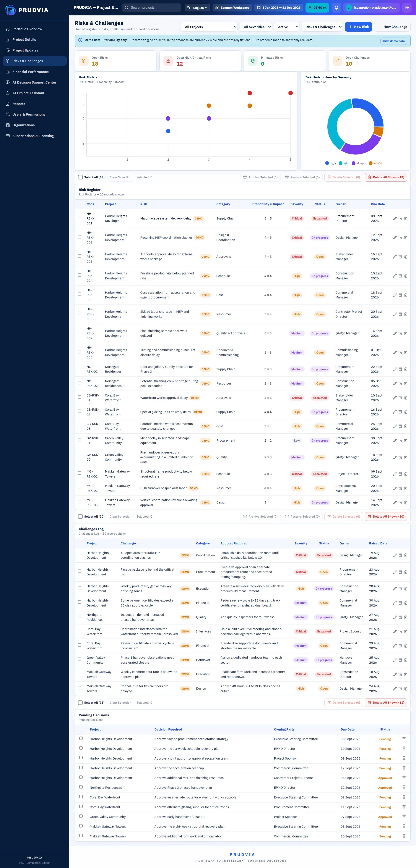416x868 pixels.
Task: Edit the 43 open architectural/MEP clashes challenge
Action: 395,555
